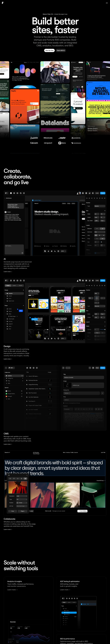Open the State of Sites report link
Viewport: 110px width, 644px height.
(x=55, y=14)
